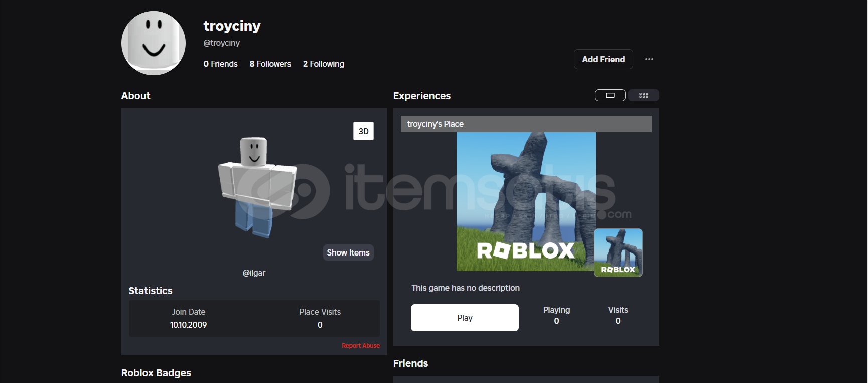868x383 pixels.
Task: Click the Roblox Badges heading
Action: pyautogui.click(x=156, y=373)
